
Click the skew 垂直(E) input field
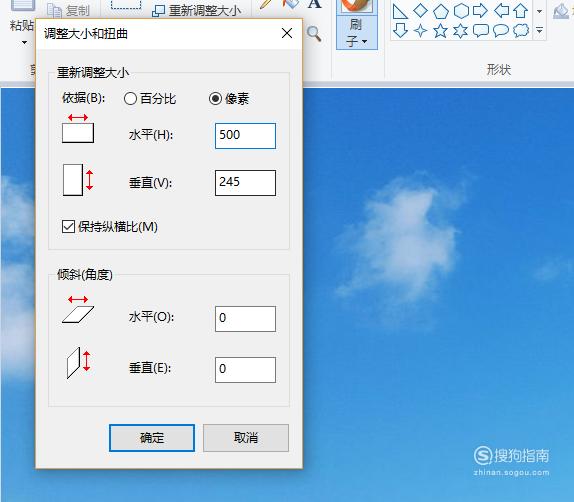click(245, 370)
